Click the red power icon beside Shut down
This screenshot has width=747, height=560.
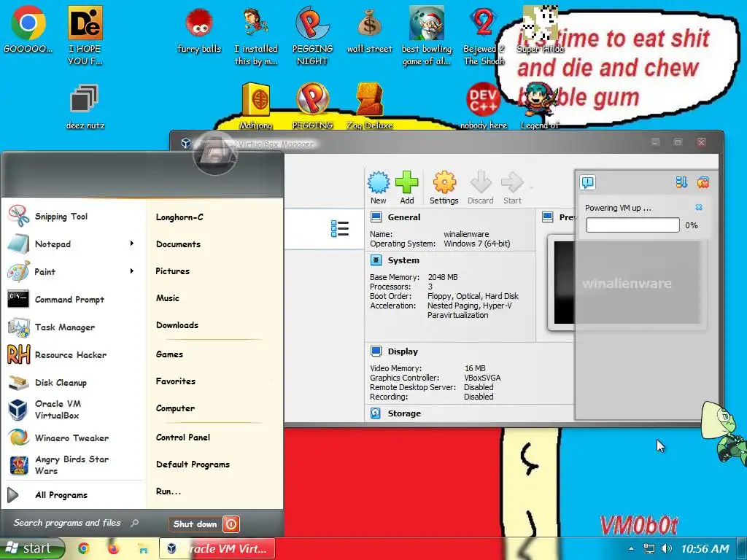point(231,524)
